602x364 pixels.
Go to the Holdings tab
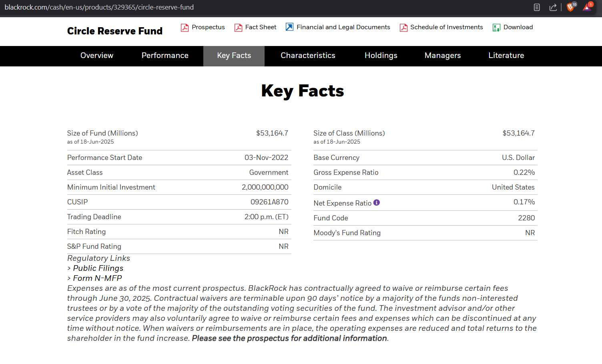point(381,56)
